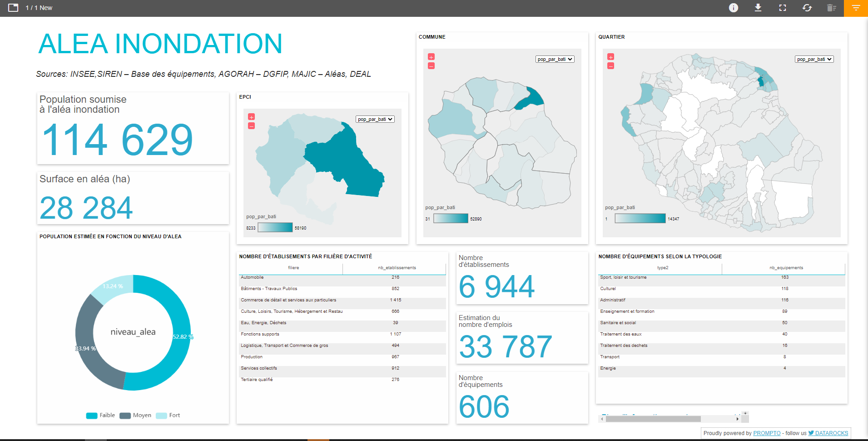Toggle the Fort legend entry

tap(168, 416)
